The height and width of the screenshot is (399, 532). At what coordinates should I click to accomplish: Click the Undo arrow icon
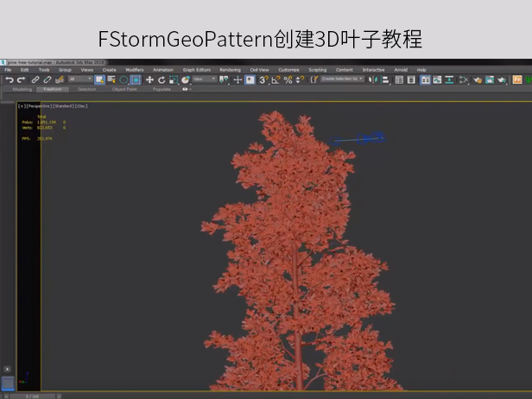pos(9,79)
